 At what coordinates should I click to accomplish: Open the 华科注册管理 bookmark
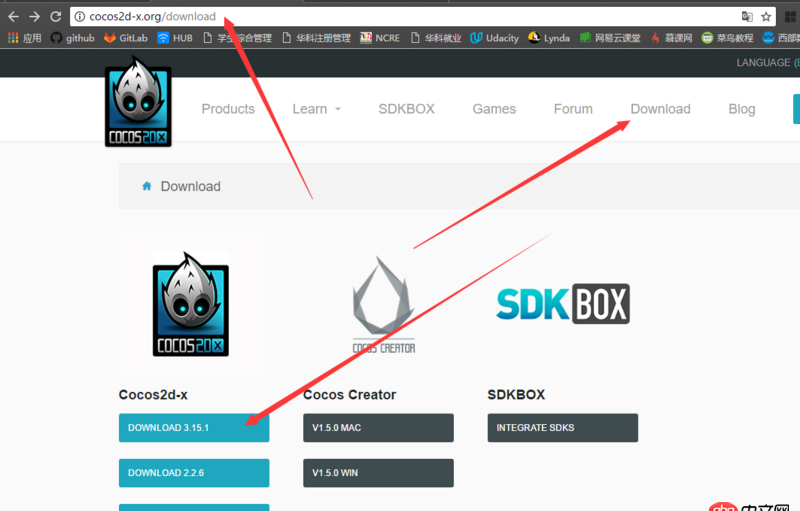pos(316,38)
